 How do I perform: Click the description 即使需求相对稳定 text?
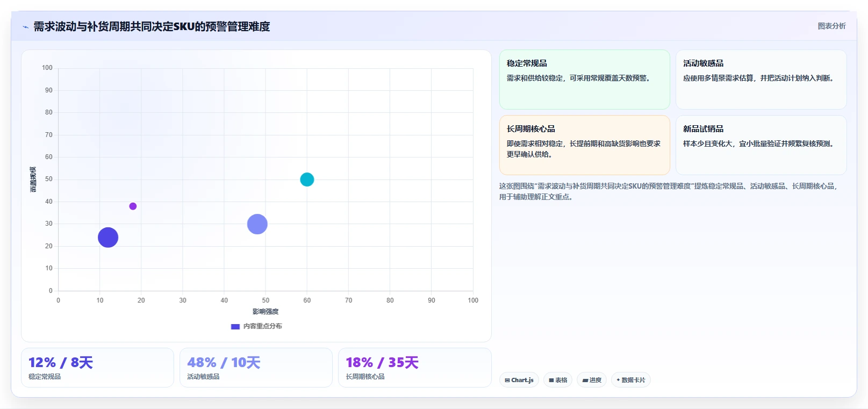coord(584,149)
